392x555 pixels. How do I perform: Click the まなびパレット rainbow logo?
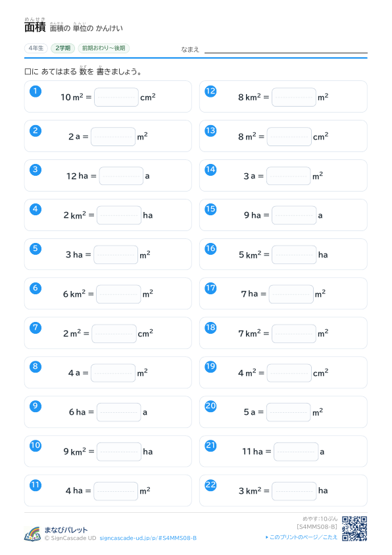(32, 534)
